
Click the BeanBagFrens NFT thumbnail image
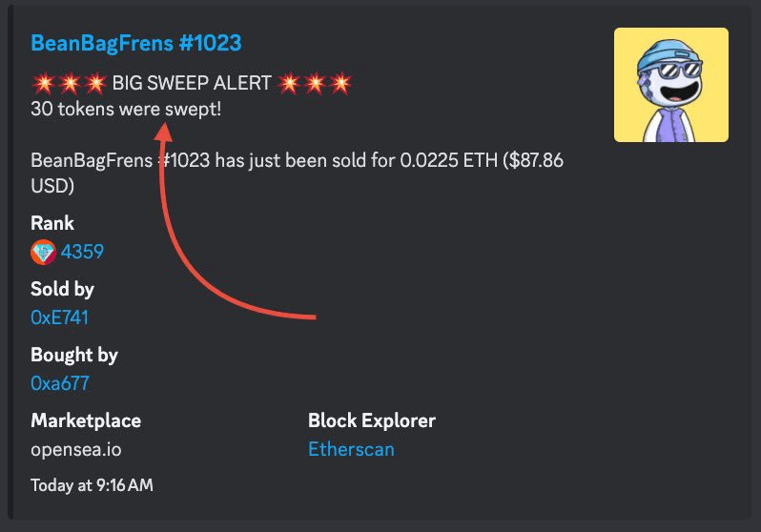coord(670,85)
